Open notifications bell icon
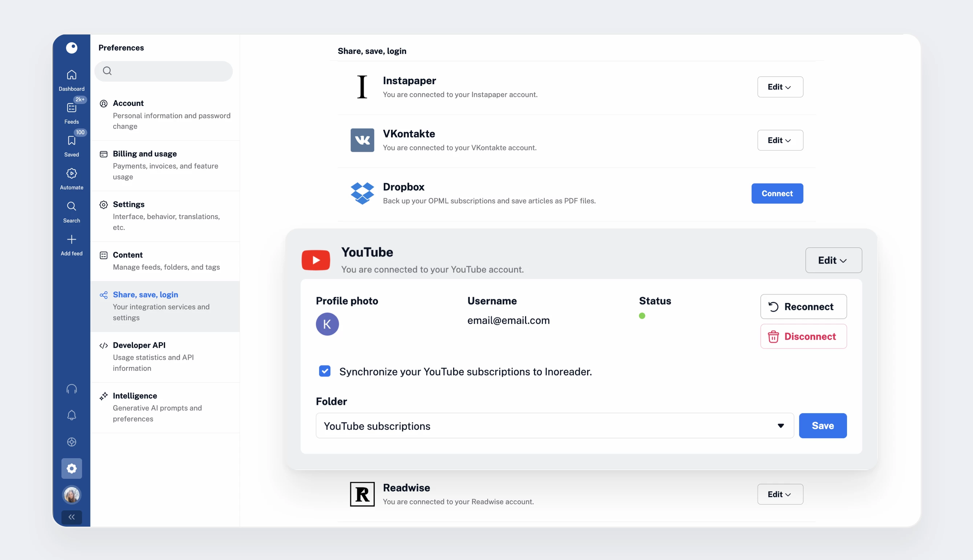Viewport: 973px width, 560px height. (x=72, y=415)
